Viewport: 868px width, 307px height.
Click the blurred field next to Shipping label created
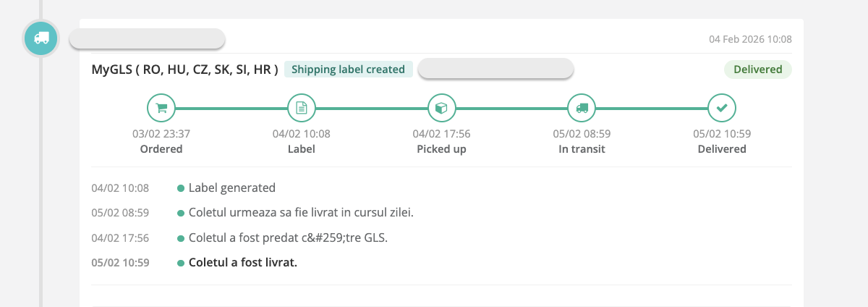(495, 69)
